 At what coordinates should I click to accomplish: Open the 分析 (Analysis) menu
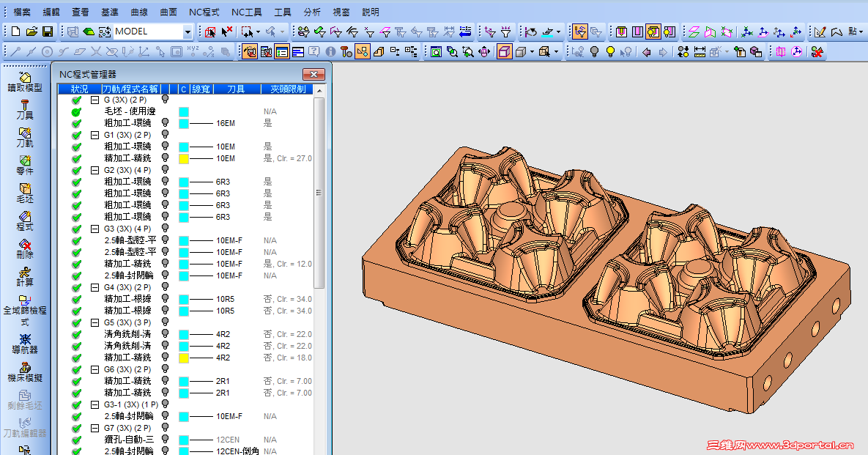pos(311,12)
